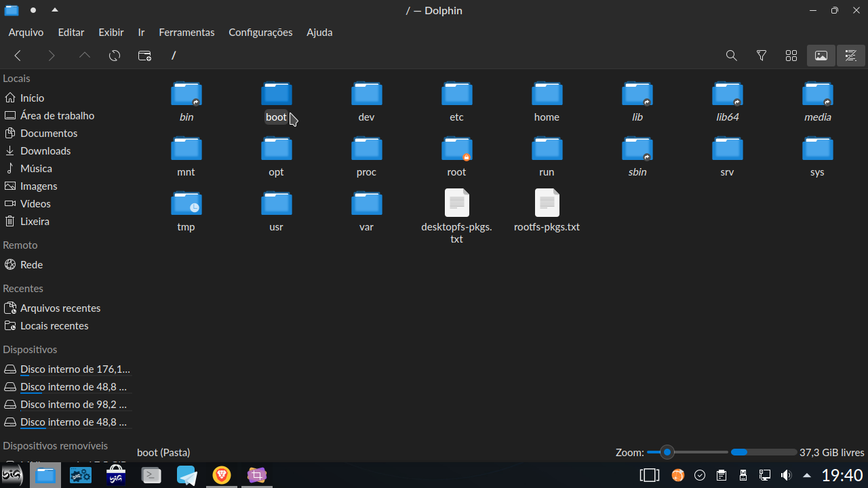Select the lib64 symlink folder
This screenshot has height=488, width=868.
(x=728, y=94)
